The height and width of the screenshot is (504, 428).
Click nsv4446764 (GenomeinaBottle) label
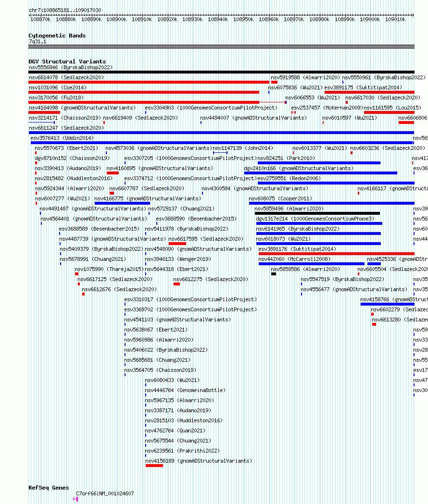pyautogui.click(x=185, y=390)
